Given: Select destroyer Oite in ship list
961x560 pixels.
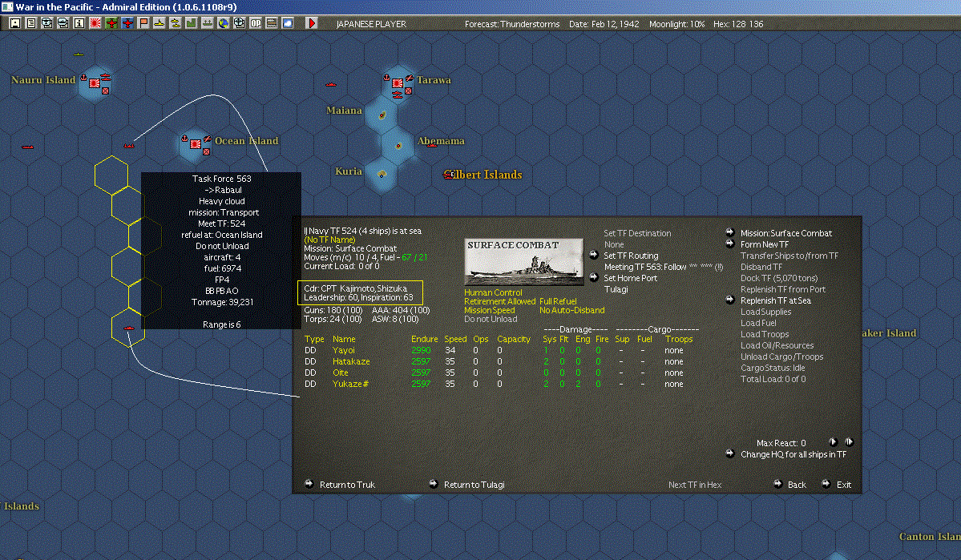Looking at the screenshot, I should tap(340, 373).
